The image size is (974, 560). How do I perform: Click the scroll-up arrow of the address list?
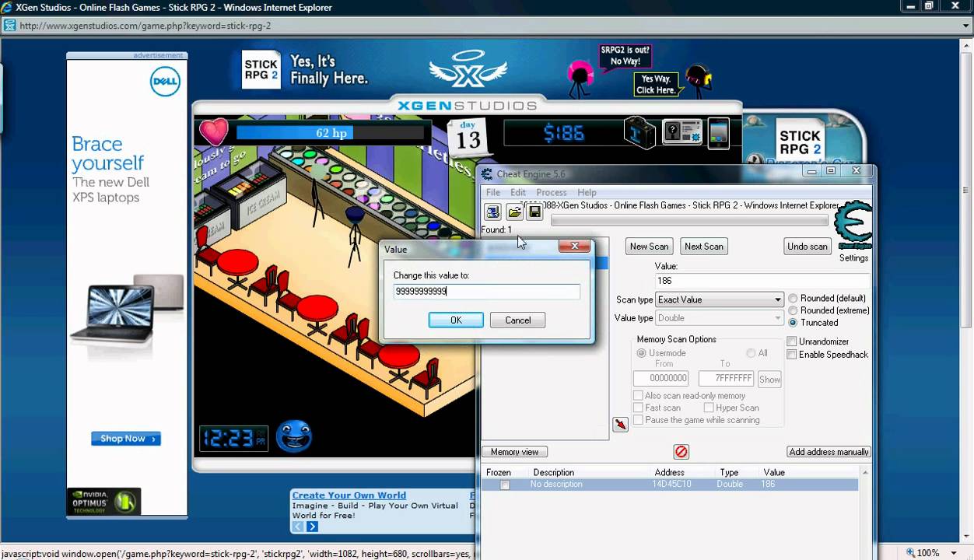coord(865,472)
